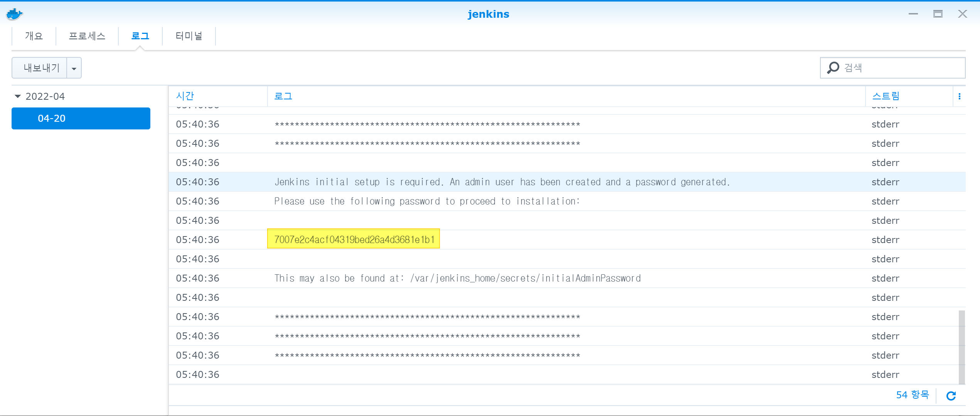This screenshot has width=980, height=416.
Task: Switch to the 개요 tab
Action: (34, 36)
